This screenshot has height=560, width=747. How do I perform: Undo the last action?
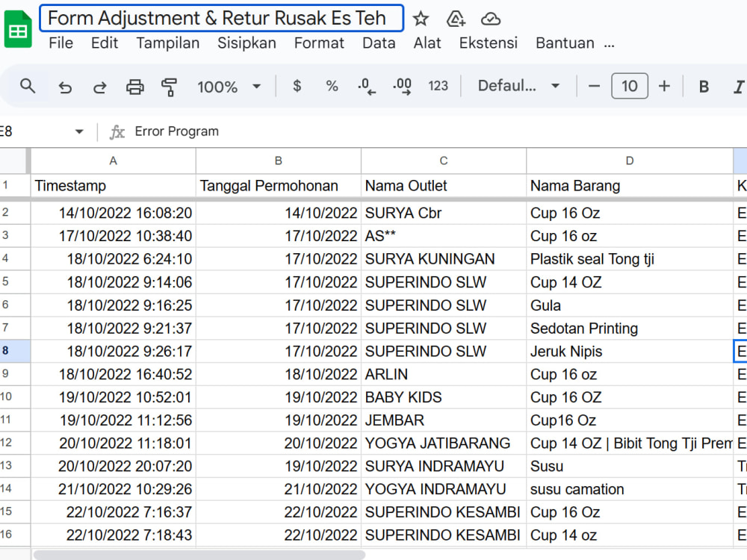click(x=65, y=87)
